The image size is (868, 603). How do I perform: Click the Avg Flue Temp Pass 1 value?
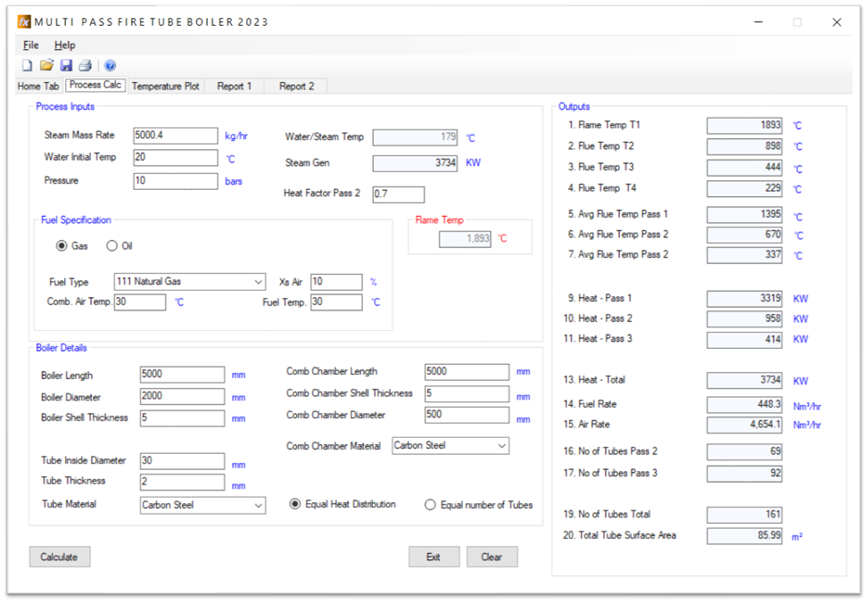(x=745, y=215)
